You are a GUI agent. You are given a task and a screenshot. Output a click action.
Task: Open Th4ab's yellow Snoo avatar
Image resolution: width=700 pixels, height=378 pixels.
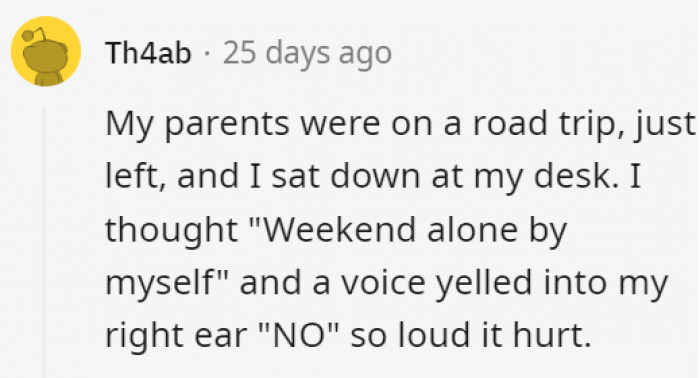pyautogui.click(x=46, y=51)
